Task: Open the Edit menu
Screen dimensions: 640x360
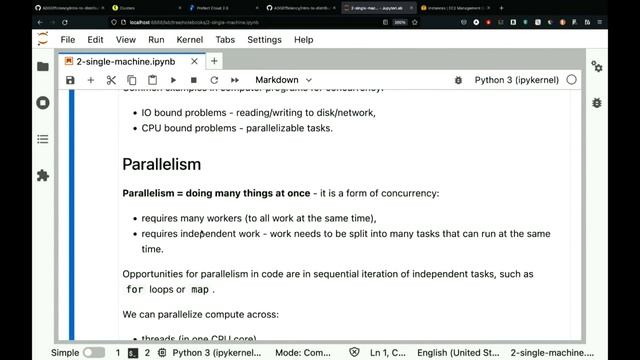Action: click(x=95, y=40)
